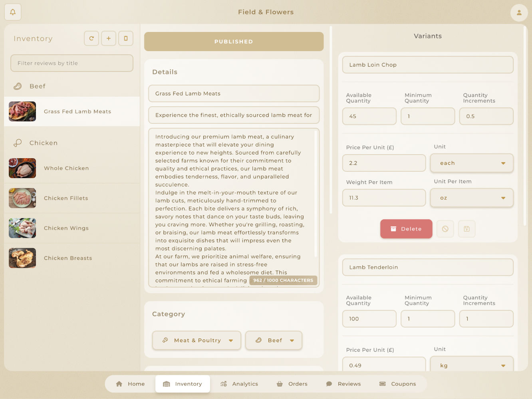Select the Inventory tab
Image resolution: width=532 pixels, height=399 pixels.
pos(183,384)
